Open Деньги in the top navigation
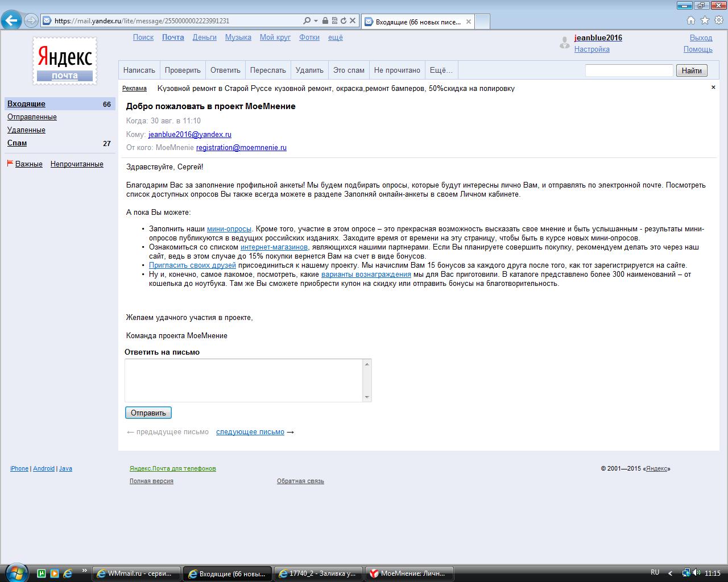The image size is (728, 582). [205, 38]
